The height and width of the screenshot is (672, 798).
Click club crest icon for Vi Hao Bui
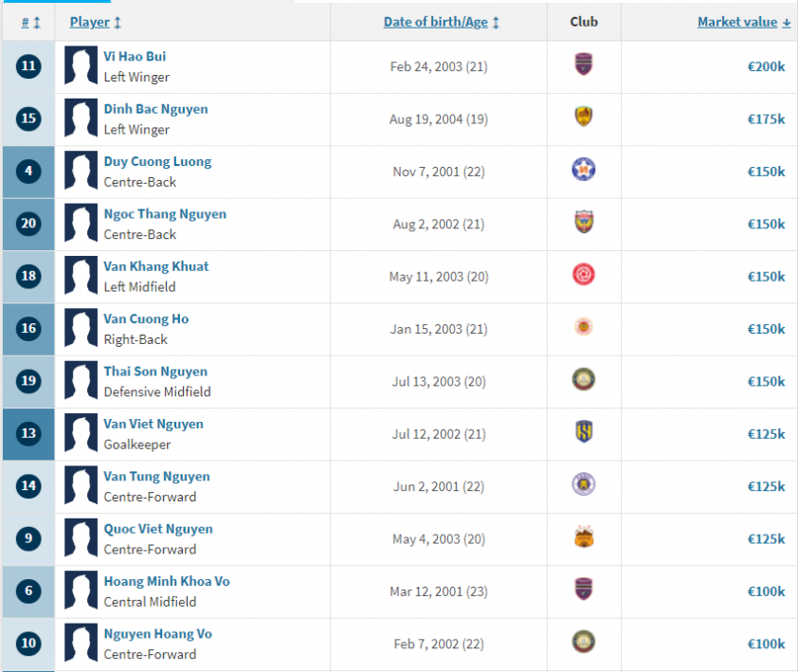583,64
